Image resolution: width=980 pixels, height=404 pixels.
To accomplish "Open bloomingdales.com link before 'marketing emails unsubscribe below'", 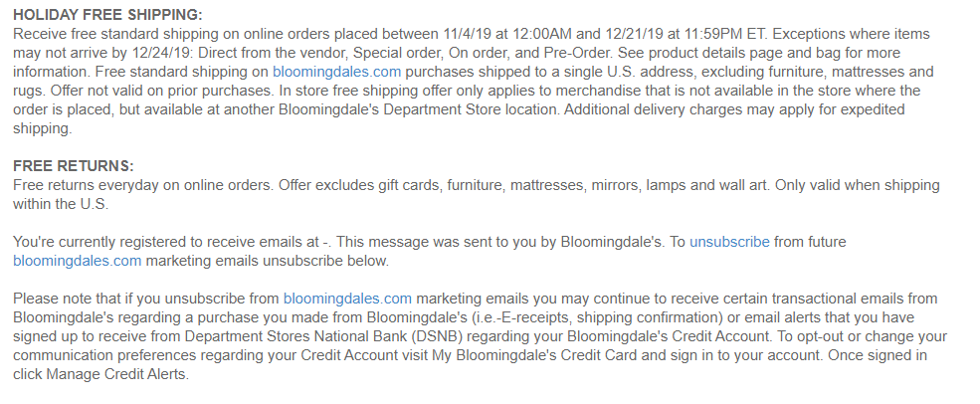I will [x=78, y=261].
